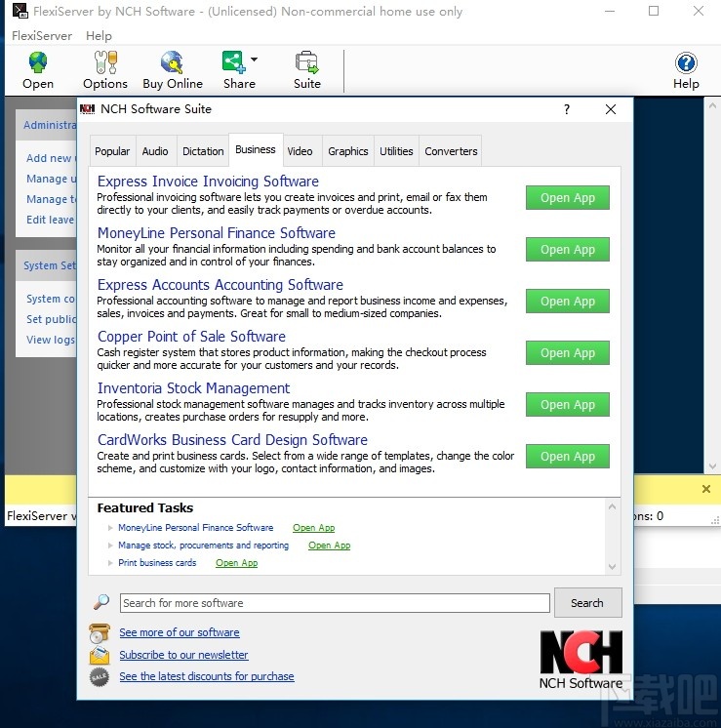Switch to the Audio tab
Viewport: 721px width, 728px height.
(x=155, y=151)
